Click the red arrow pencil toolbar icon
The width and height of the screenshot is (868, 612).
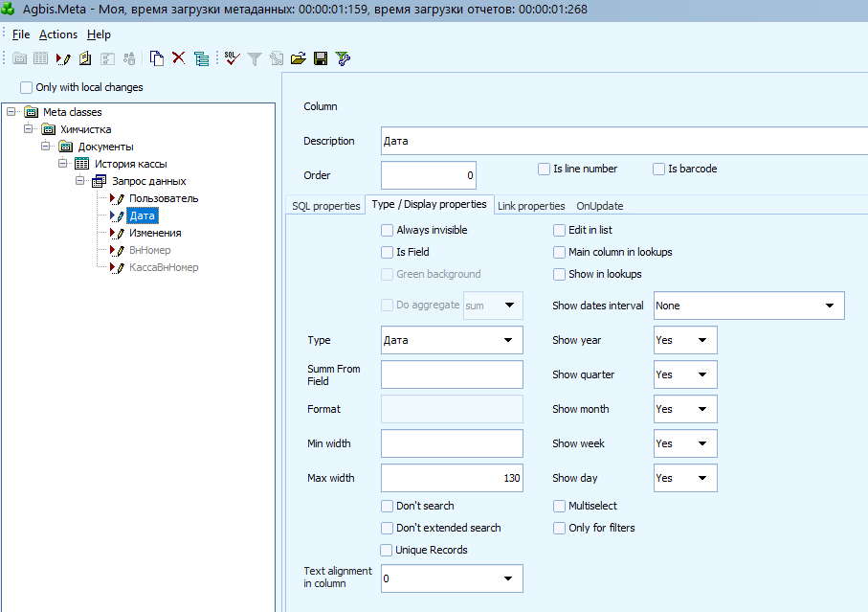pos(63,58)
